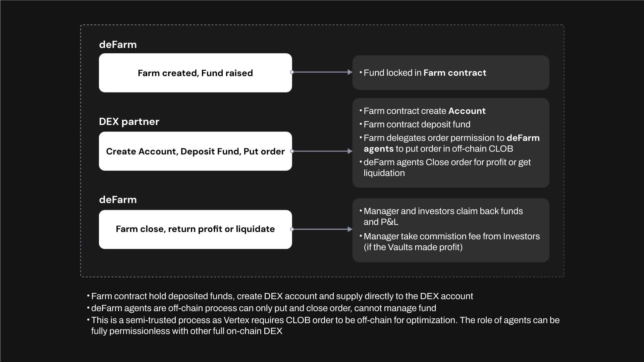Click "Manager and investors claim back funds" bullet
The image size is (644, 362).
(x=443, y=211)
